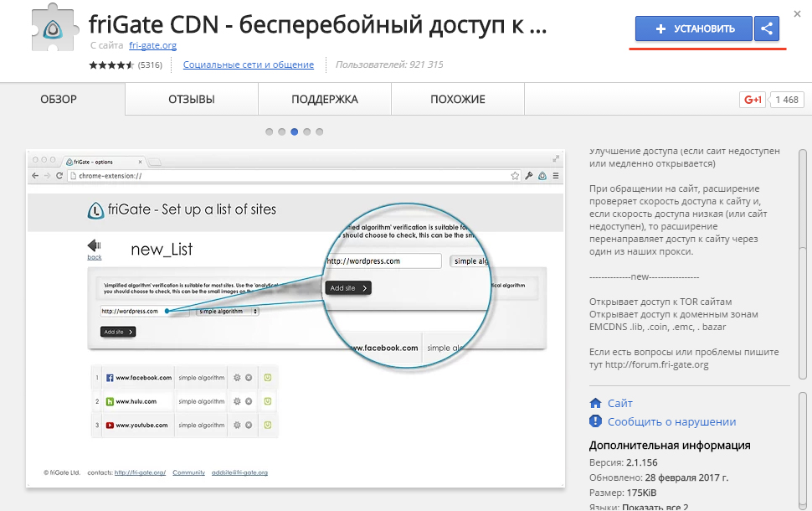The image size is (812, 511).
Task: Open the Социальные сети и общение category link
Action: [249, 65]
